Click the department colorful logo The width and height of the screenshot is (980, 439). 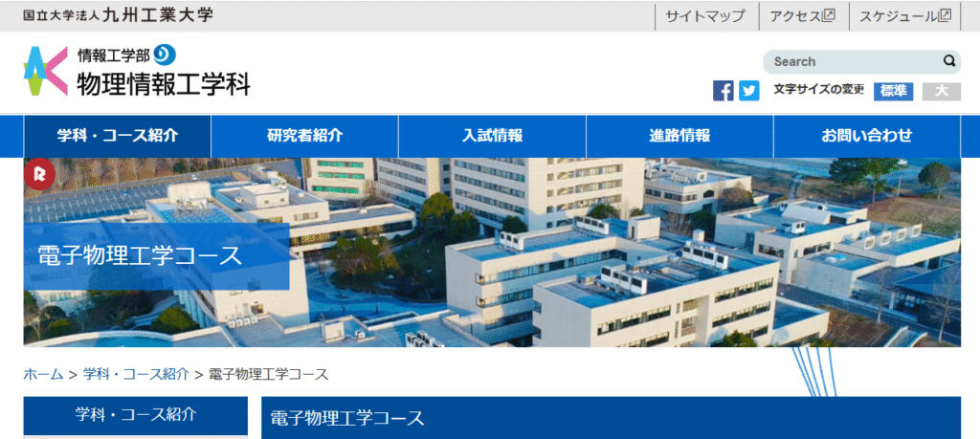(x=46, y=71)
